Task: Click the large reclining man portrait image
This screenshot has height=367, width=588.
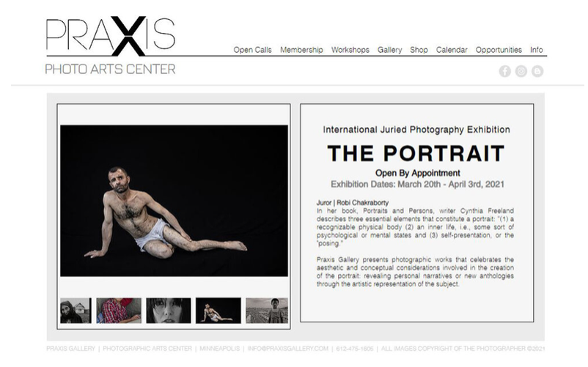Action: [174, 201]
